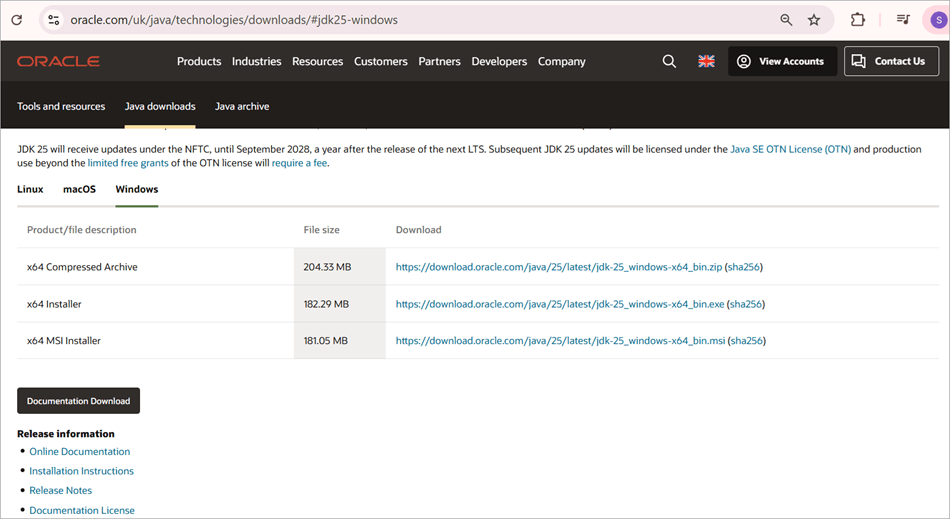This screenshot has width=950, height=519.
Task: Click the Contact Us button
Action: 891,61
